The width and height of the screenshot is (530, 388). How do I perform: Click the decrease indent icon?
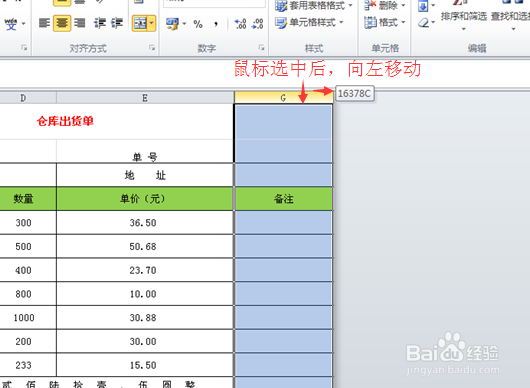pyautogui.click(x=100, y=23)
